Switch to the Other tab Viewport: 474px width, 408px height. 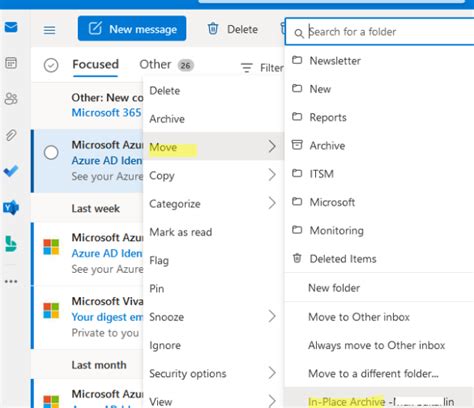[x=155, y=64]
